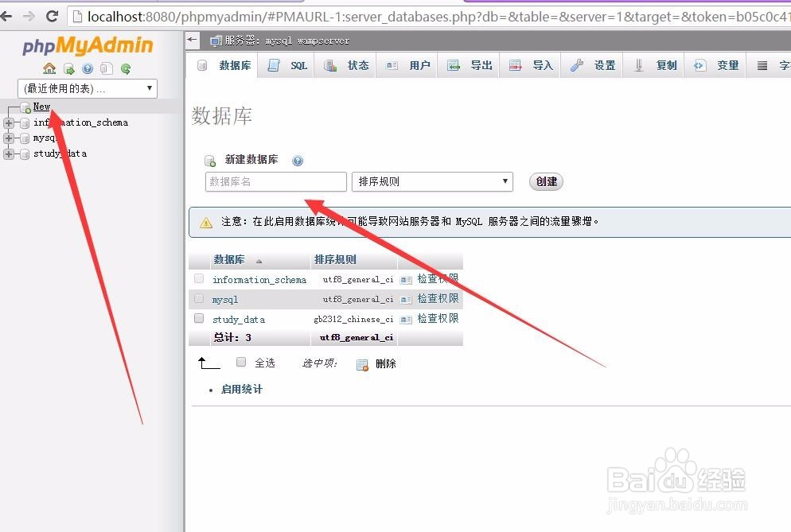
Task: Click the browser address bar
Action: point(429,17)
